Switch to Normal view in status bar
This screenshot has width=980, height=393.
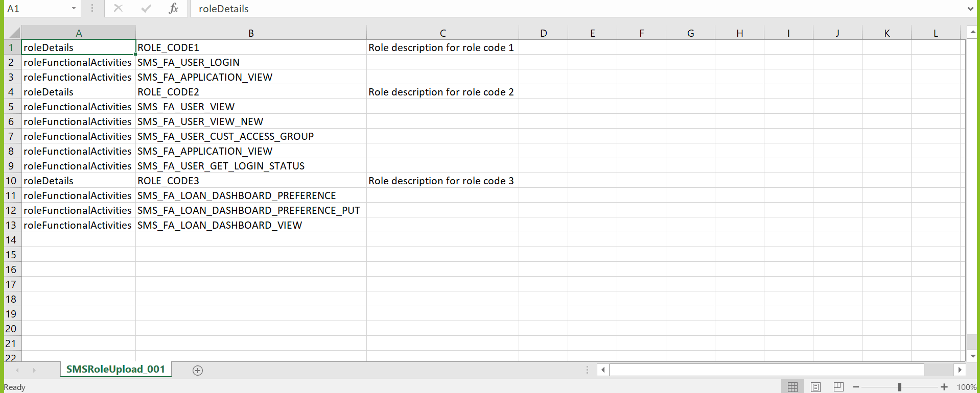pos(792,387)
